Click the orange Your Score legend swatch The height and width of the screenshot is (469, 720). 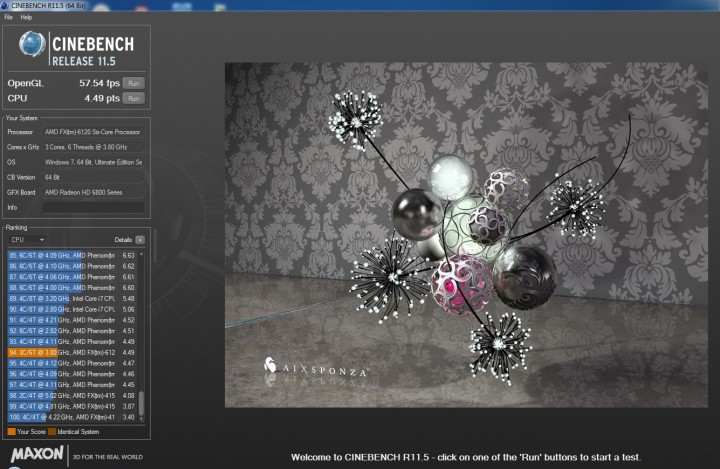[x=11, y=432]
